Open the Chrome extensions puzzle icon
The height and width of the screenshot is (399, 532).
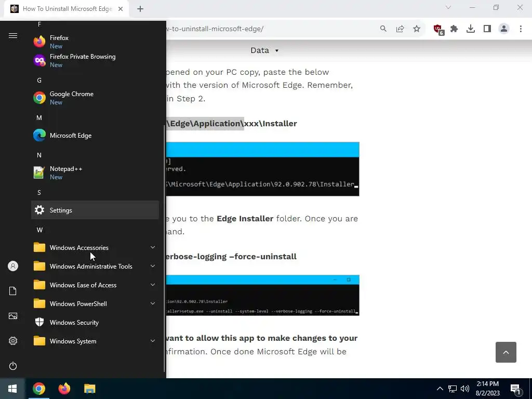(454, 29)
